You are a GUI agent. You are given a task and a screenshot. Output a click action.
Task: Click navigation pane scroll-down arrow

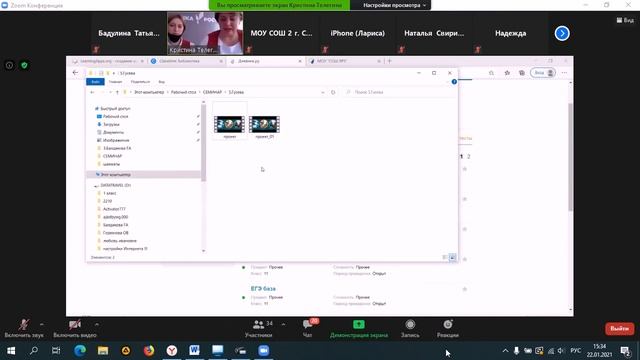tap(203, 251)
